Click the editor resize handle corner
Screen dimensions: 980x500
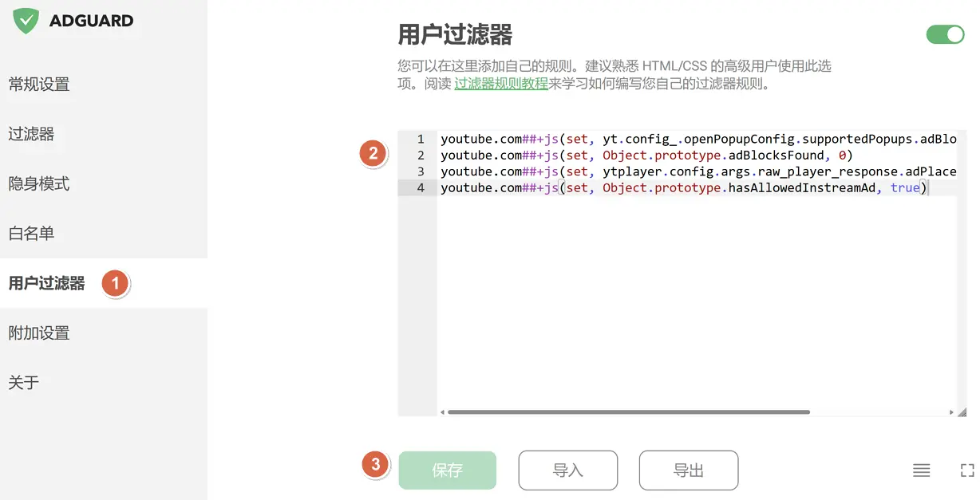[962, 412]
